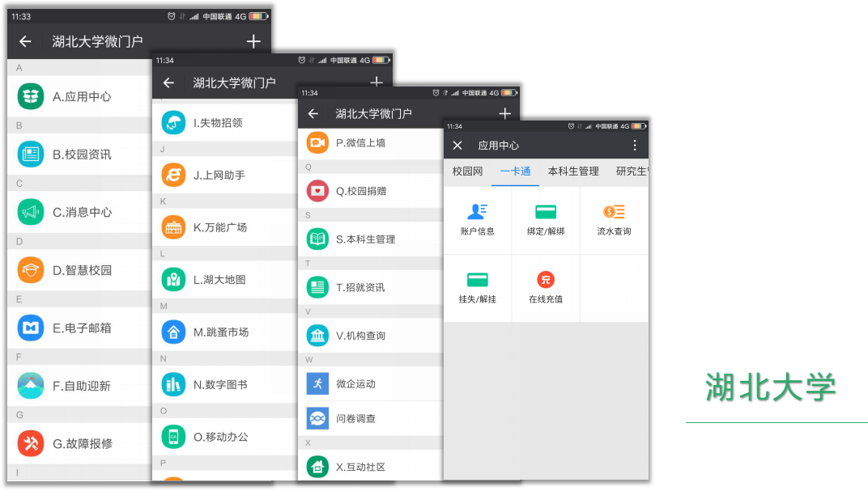Image resolution: width=868 pixels, height=491 pixels.
Task: Open the A.应用中心 app icon
Action: tap(31, 97)
